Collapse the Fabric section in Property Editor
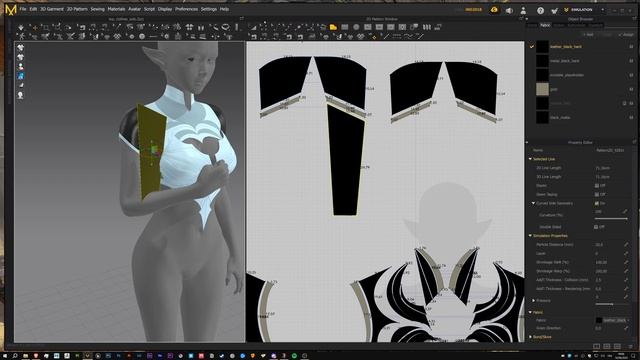Image resolution: width=640 pixels, height=360 pixels. (x=530, y=312)
